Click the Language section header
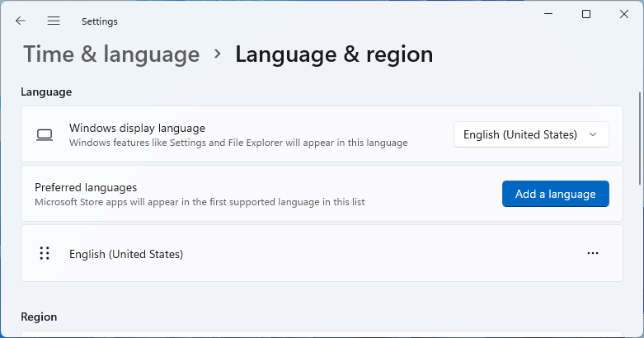The height and width of the screenshot is (338, 644). tap(46, 92)
